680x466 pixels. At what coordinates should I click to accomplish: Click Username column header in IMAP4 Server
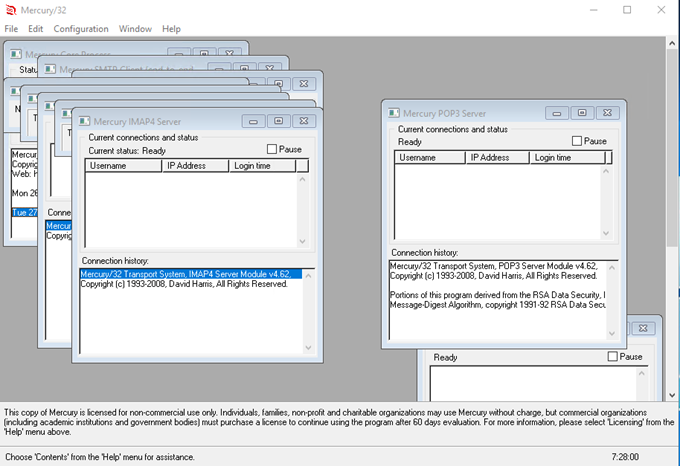(x=123, y=166)
